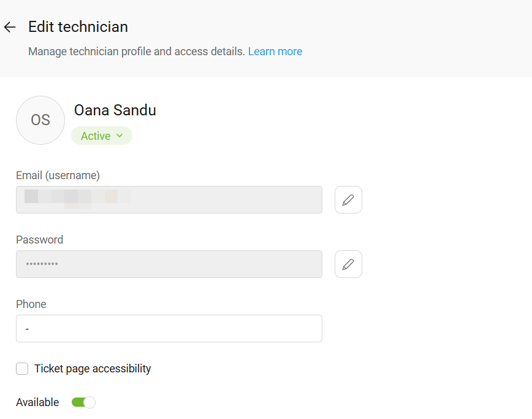532x419 pixels.
Task: Click the Manage technician profile description text
Action: (x=137, y=52)
